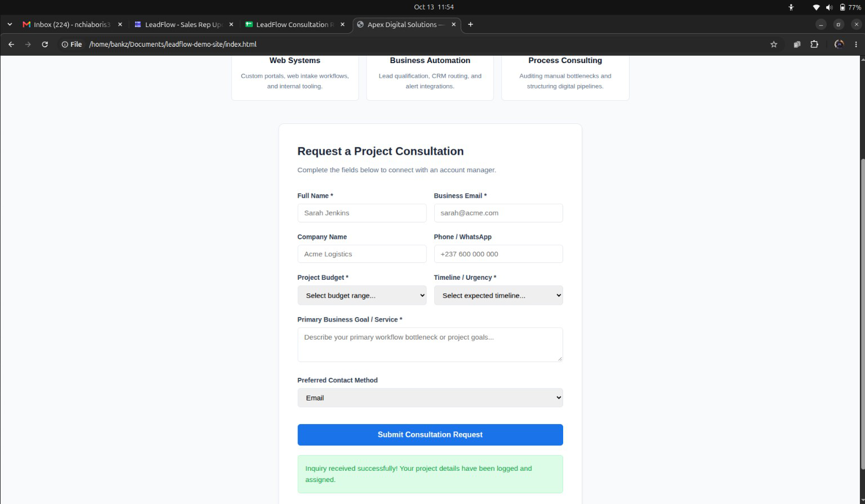This screenshot has height=504, width=865.
Task: Close the Apex Digital Solutions tab
Action: [x=453, y=24]
